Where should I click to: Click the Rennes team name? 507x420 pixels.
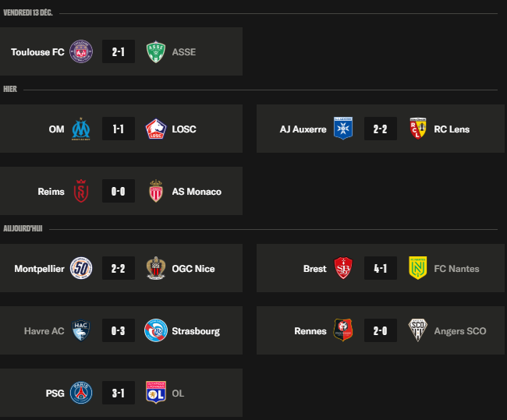[310, 331]
